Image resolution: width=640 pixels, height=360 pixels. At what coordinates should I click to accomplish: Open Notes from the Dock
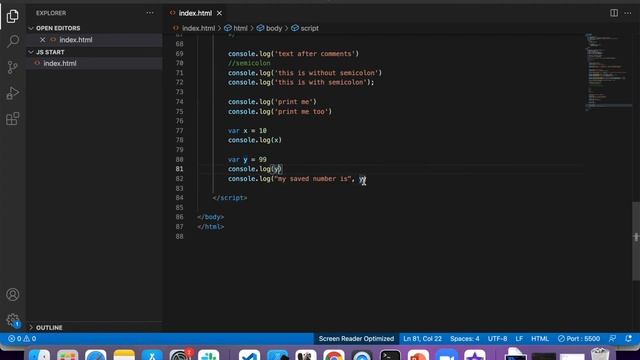click(124, 355)
